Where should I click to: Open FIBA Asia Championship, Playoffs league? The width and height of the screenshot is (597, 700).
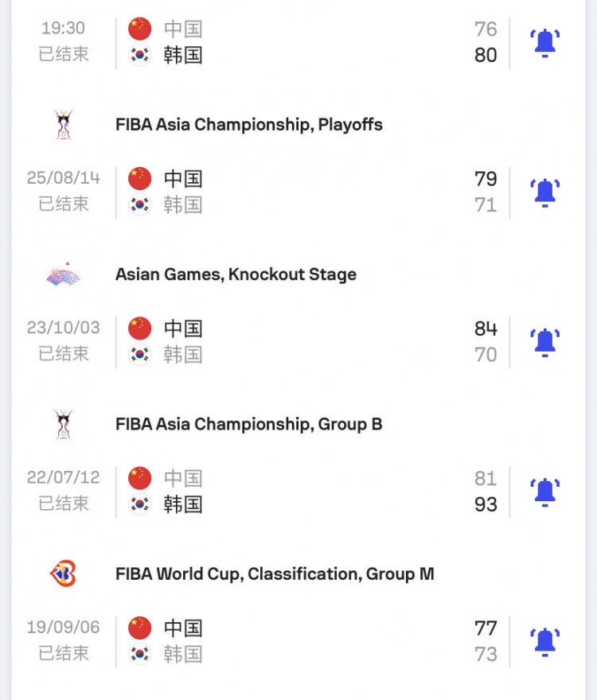pos(248,125)
